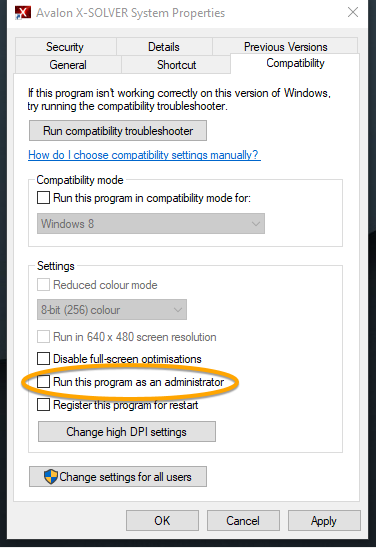Screen dimensions: 376x548
Task: Click the Cancel button
Action: click(243, 520)
